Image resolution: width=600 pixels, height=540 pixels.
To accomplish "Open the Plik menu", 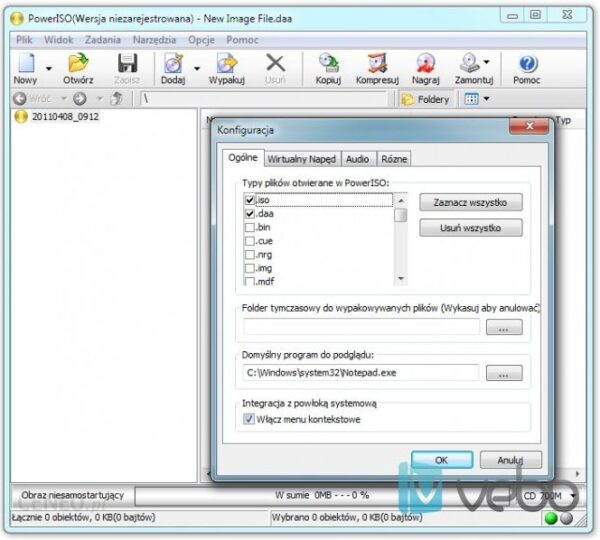I will point(24,40).
